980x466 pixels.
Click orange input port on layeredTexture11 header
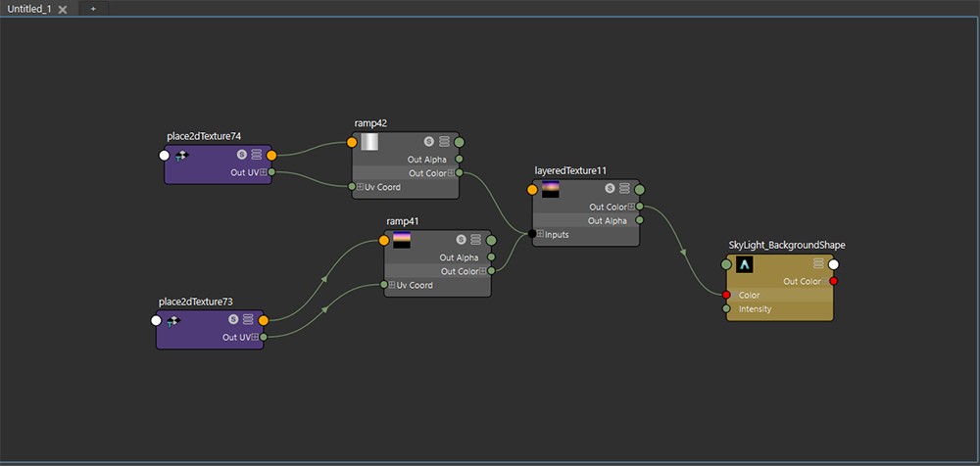point(532,190)
